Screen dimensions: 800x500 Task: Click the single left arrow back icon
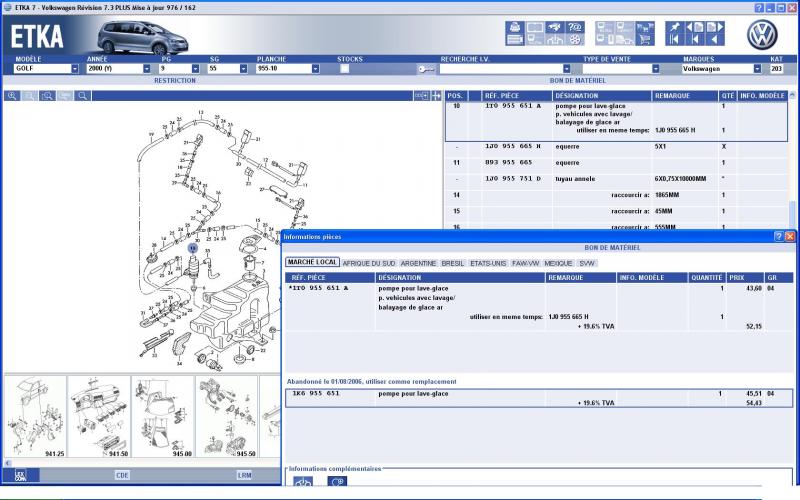(x=715, y=40)
